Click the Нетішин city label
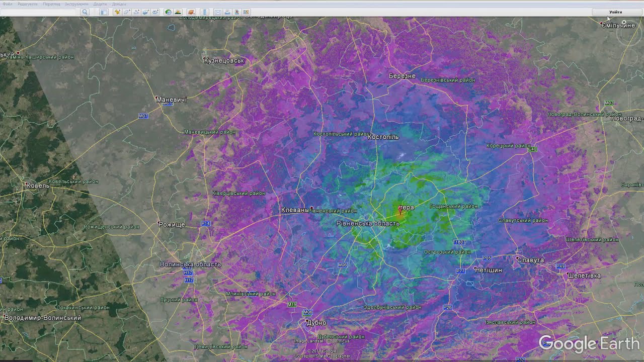 [x=489, y=270]
